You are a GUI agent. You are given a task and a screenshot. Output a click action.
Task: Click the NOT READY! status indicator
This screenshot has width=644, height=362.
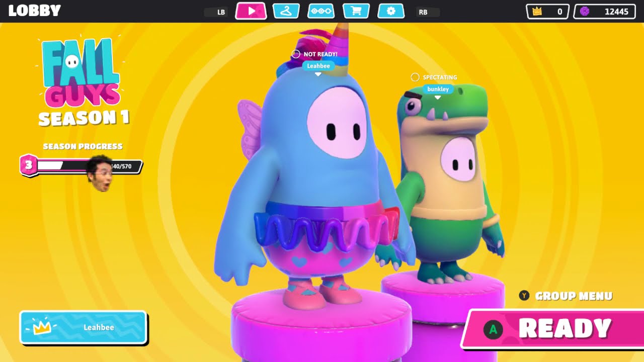click(x=315, y=54)
